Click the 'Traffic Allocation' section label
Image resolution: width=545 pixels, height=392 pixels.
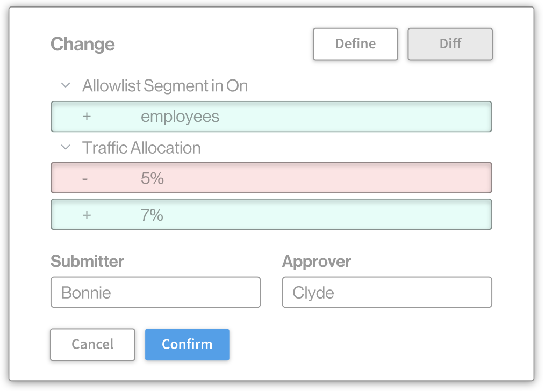[141, 148]
